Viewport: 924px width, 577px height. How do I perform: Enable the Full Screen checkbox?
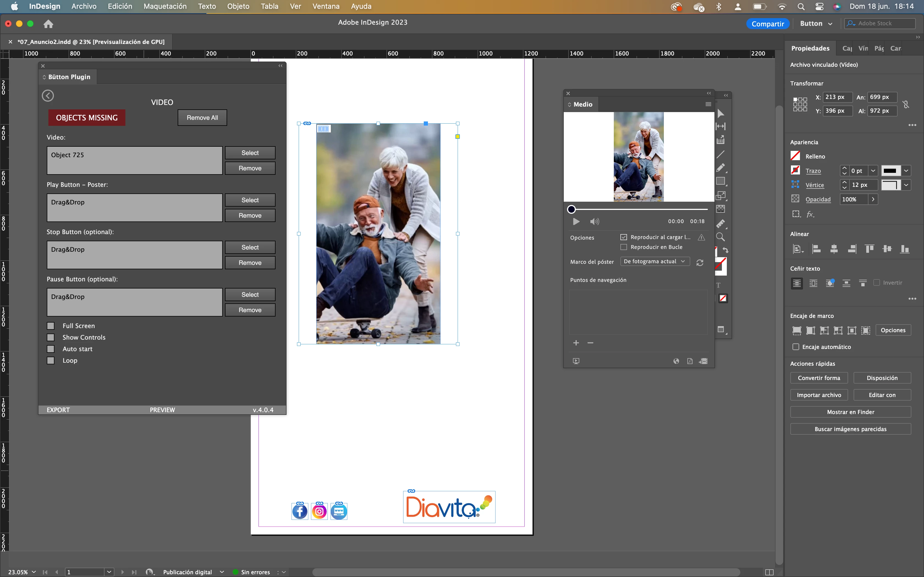[51, 326]
